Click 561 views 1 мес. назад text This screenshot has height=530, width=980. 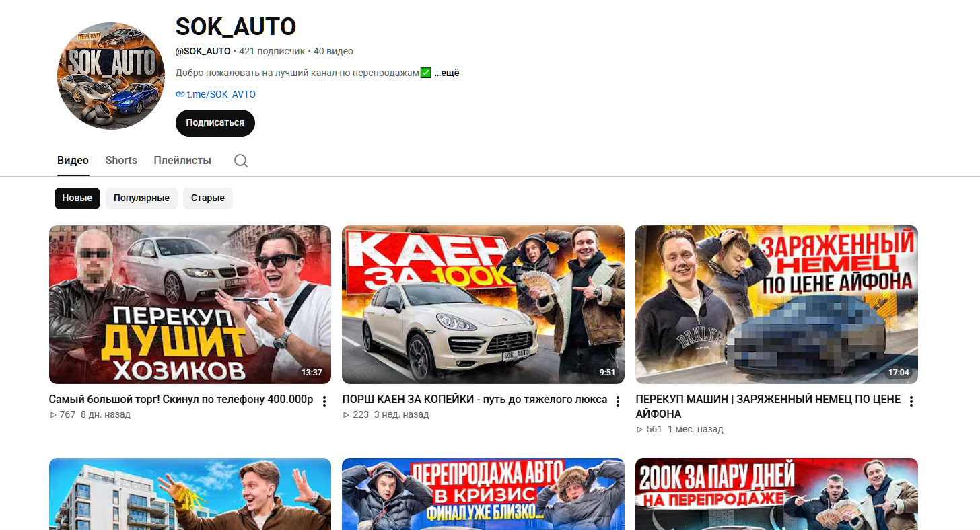[x=679, y=429]
